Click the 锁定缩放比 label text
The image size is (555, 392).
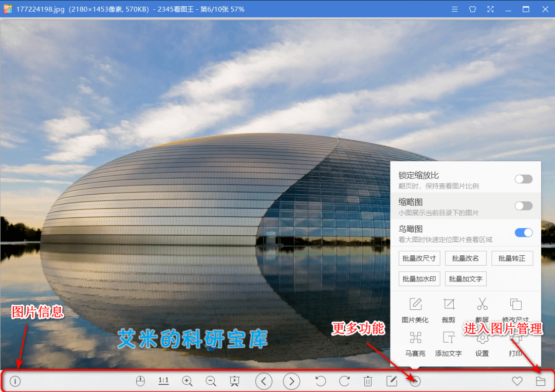coord(419,176)
